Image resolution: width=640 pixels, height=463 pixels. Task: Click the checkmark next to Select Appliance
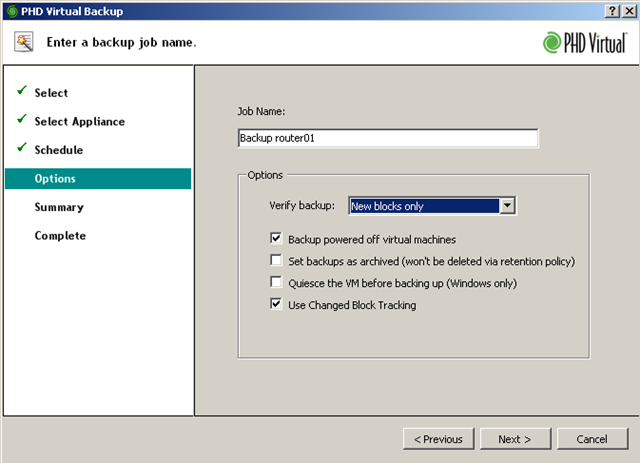click(21, 120)
